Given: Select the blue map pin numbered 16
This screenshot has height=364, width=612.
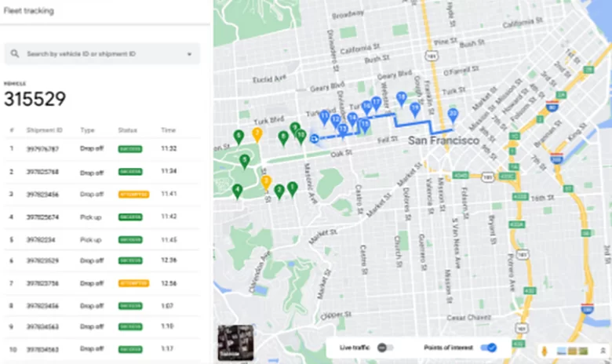Looking at the screenshot, I should click(366, 107).
